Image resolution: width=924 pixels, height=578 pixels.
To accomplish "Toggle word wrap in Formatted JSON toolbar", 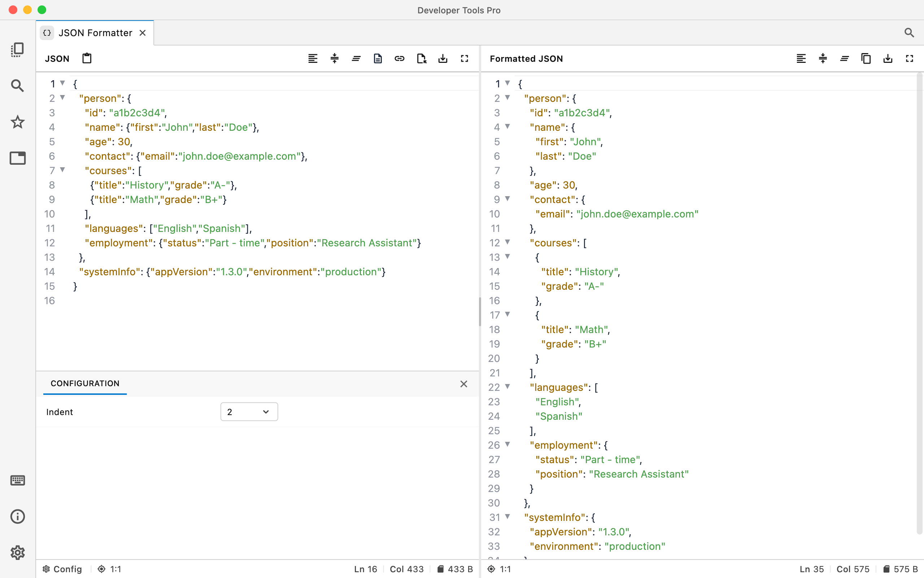I will [x=845, y=59].
